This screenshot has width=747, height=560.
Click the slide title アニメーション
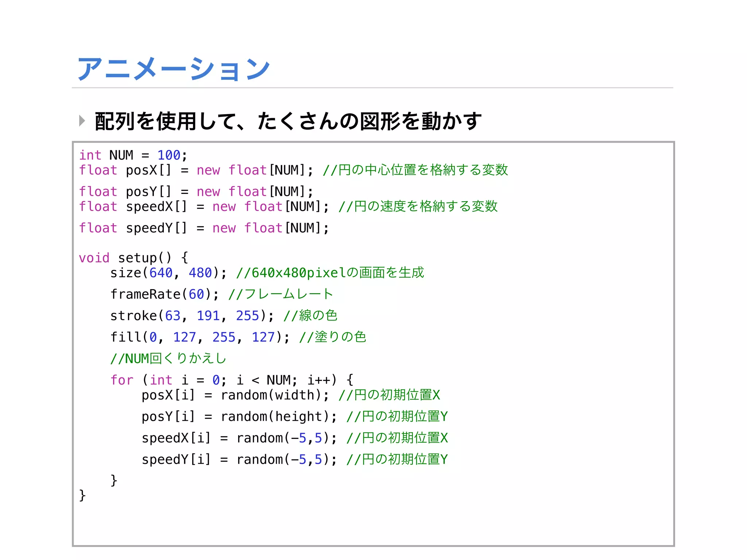pos(174,69)
